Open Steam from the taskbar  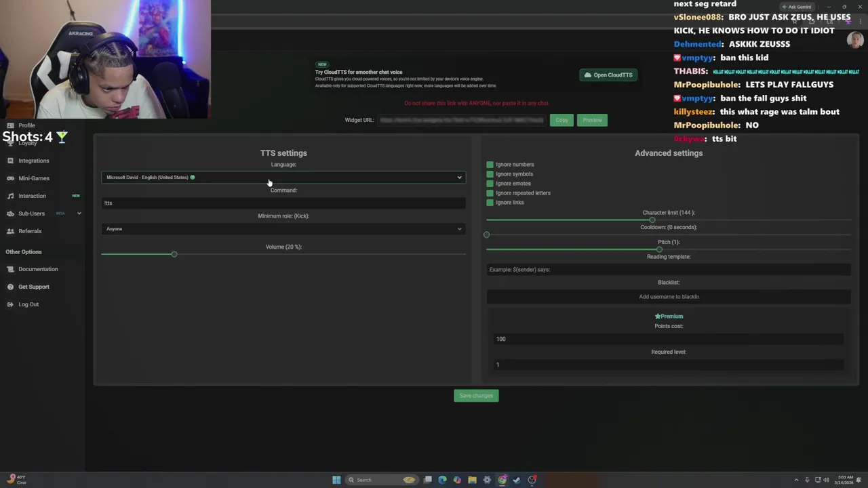click(x=517, y=480)
